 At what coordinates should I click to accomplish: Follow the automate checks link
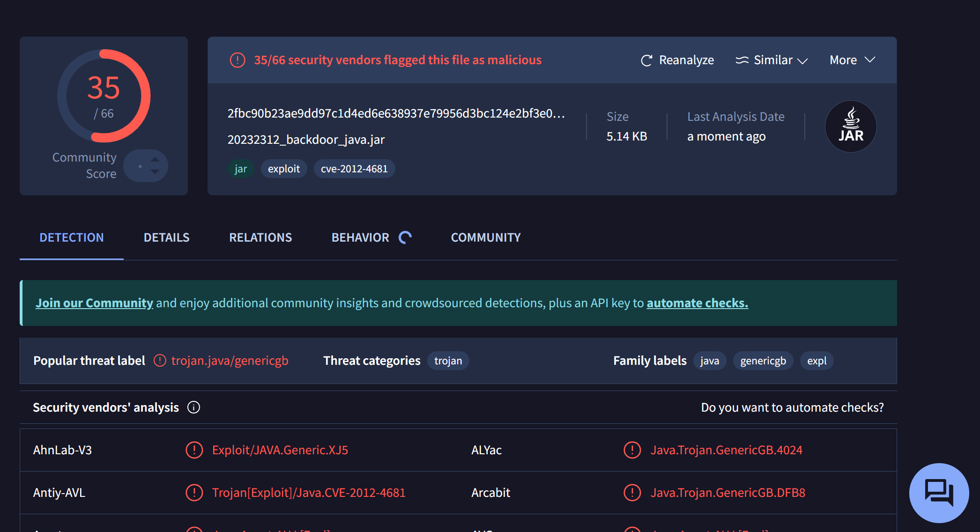click(x=697, y=303)
